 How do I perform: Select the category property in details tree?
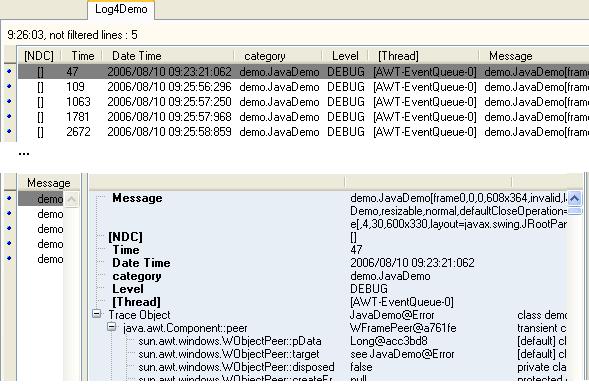point(137,276)
